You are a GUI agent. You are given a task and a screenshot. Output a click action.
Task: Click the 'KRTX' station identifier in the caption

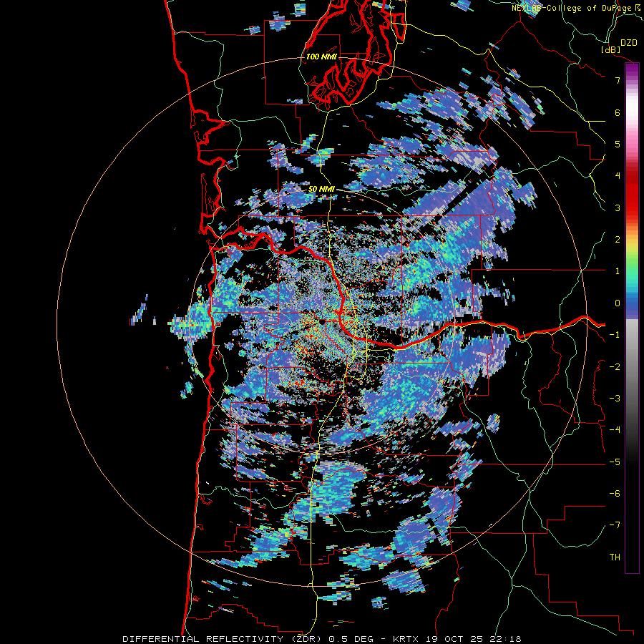407,639
